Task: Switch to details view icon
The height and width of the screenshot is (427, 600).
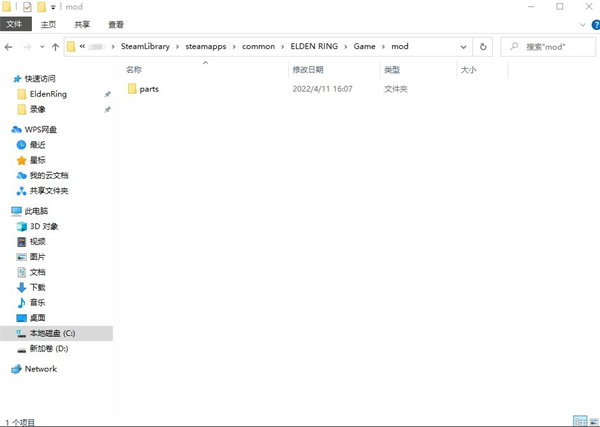Action: pos(580,421)
